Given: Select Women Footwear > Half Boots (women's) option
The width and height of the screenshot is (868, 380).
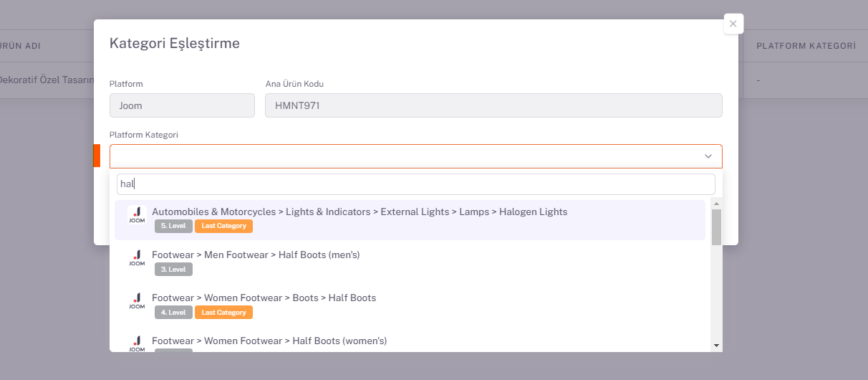Looking at the screenshot, I should [269, 341].
